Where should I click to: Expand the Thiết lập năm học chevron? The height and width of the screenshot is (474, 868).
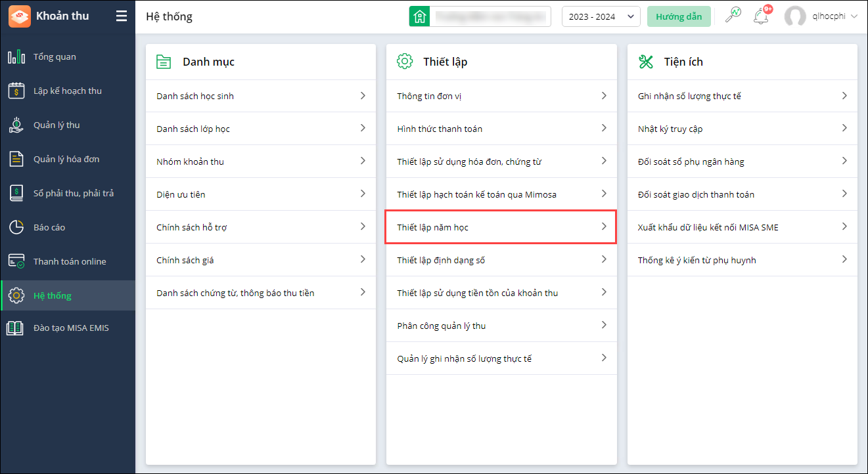(604, 226)
